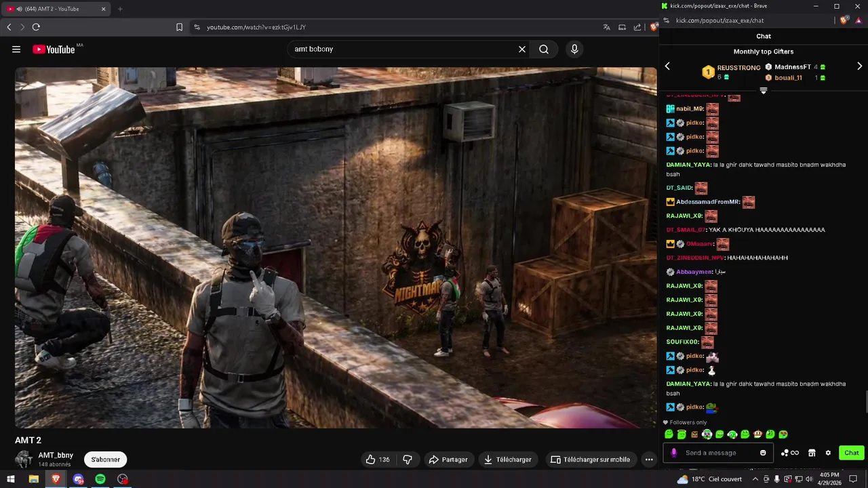Click the video player to pause
Viewport: 868px width, 488px height.
click(x=336, y=247)
